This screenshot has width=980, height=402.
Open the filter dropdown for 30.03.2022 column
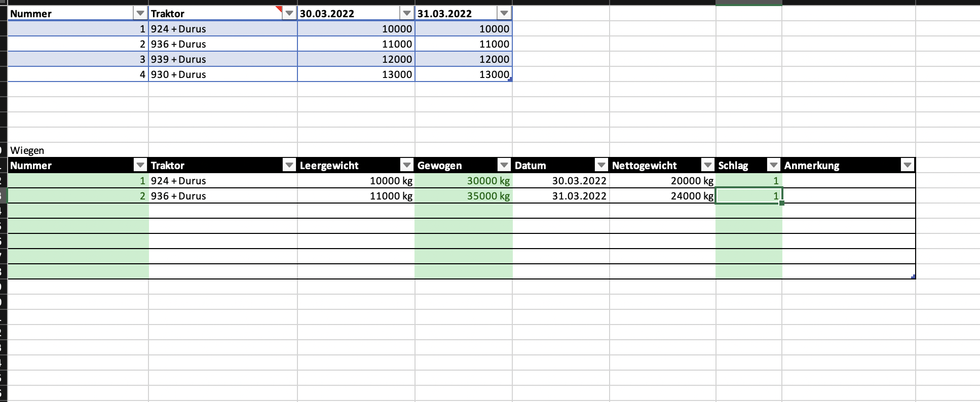point(407,13)
